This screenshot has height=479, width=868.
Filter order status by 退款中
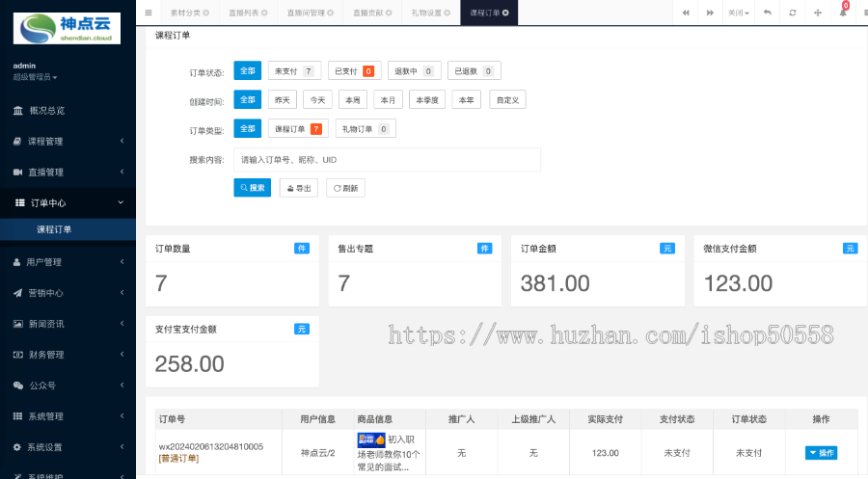pyautogui.click(x=414, y=70)
